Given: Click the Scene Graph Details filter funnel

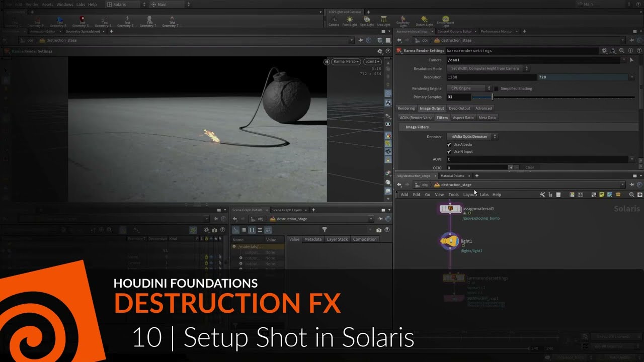Looking at the screenshot, I should 325,230.
